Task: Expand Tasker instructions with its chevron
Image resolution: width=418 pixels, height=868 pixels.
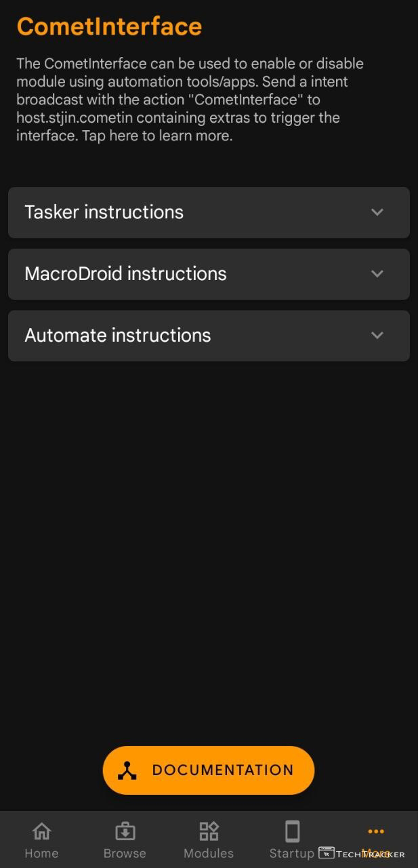Action: click(377, 212)
